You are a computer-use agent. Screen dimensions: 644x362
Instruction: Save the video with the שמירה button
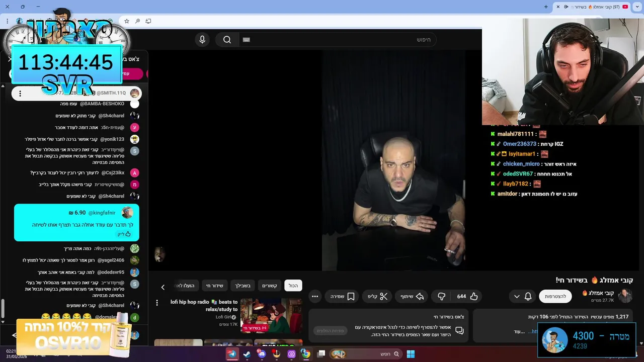point(343,297)
